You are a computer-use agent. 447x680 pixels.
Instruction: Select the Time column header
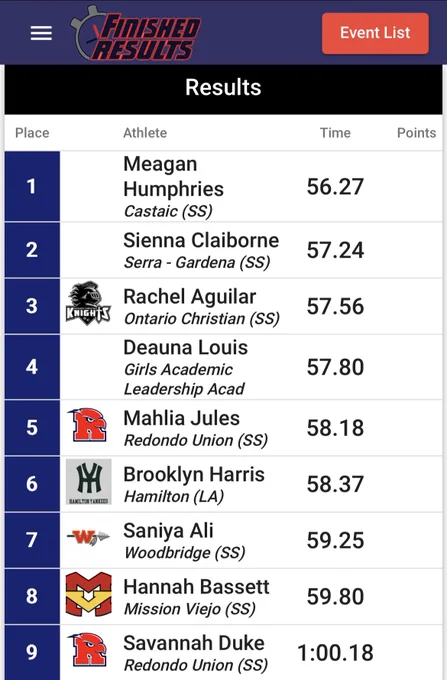tap(335, 133)
